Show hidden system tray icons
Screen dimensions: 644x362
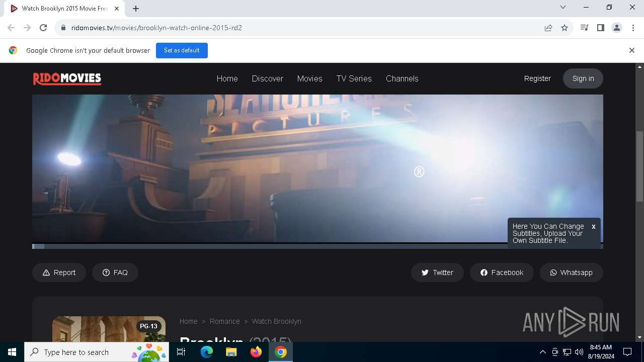[542, 352]
